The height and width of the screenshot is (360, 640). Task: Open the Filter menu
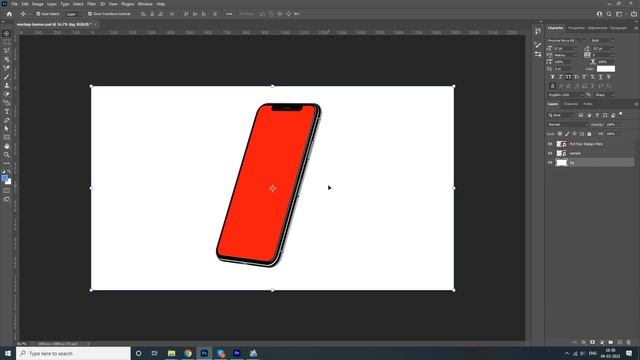(91, 4)
